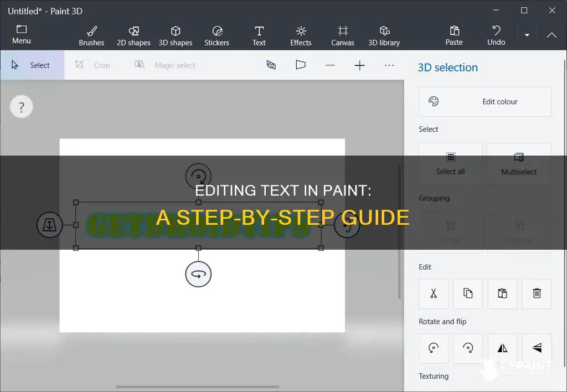The image size is (567, 392).
Task: Delete selection with the trash icon
Action: [537, 293]
